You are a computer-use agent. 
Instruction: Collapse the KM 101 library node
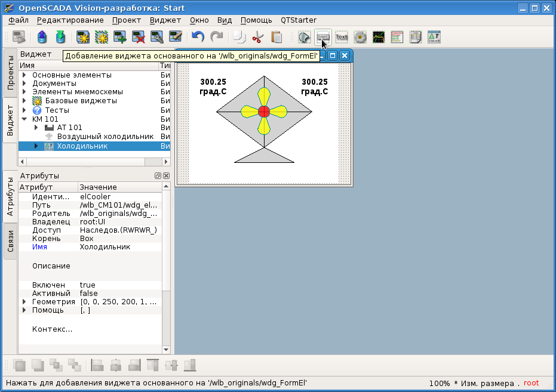point(24,119)
